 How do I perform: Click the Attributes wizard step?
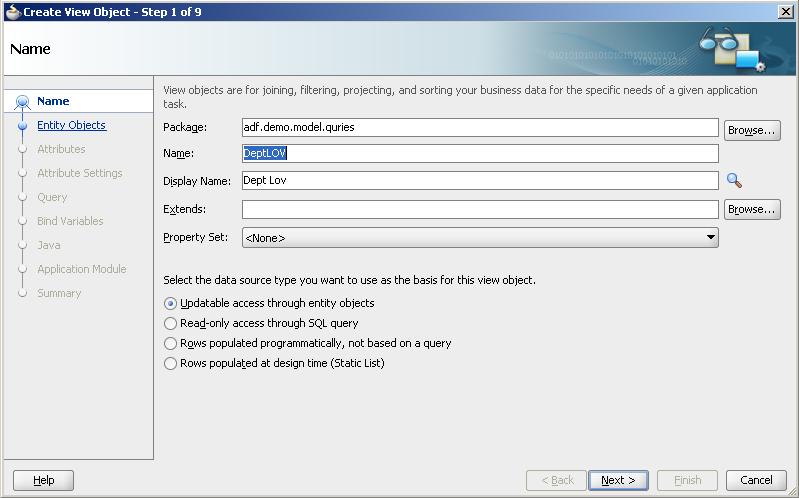pyautogui.click(x=61, y=149)
